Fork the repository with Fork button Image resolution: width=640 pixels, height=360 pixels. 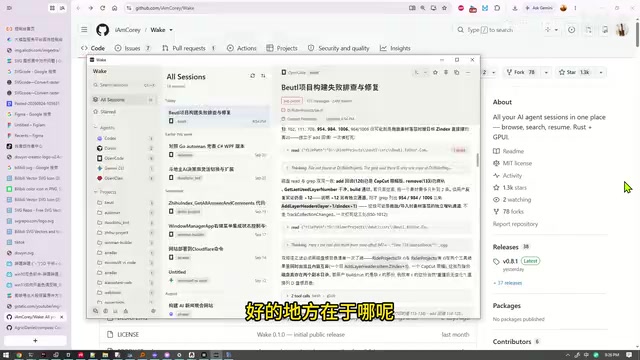pos(521,72)
